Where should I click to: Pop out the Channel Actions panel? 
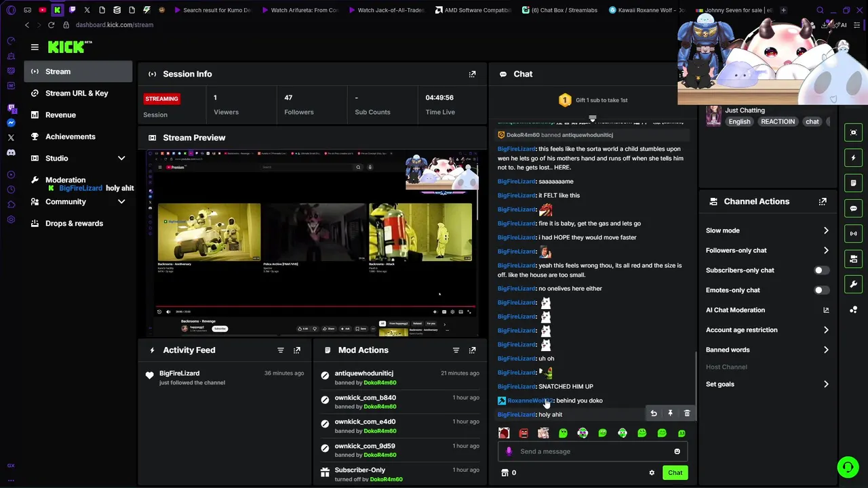[823, 201]
